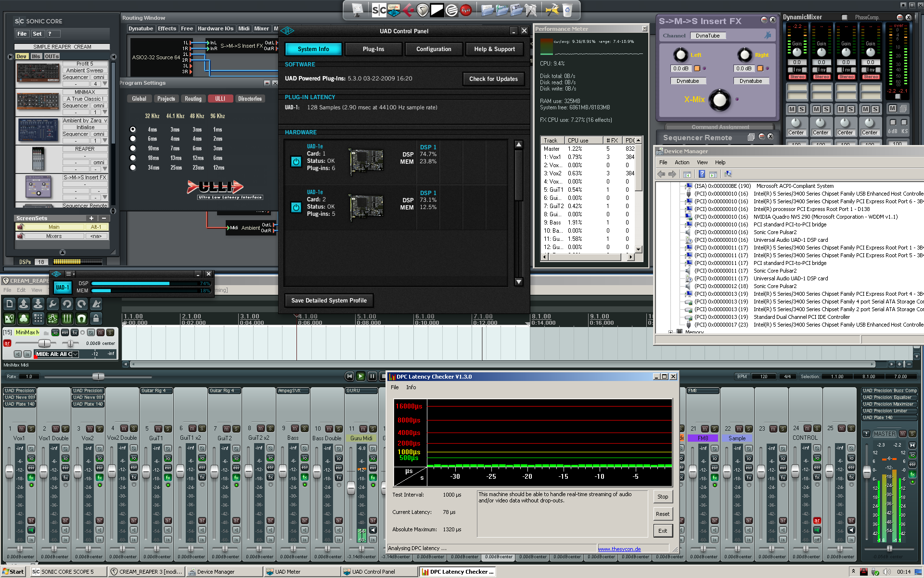Image resolution: width=924 pixels, height=578 pixels.
Task: Mute the Bass mixer channel
Action: coord(295,429)
